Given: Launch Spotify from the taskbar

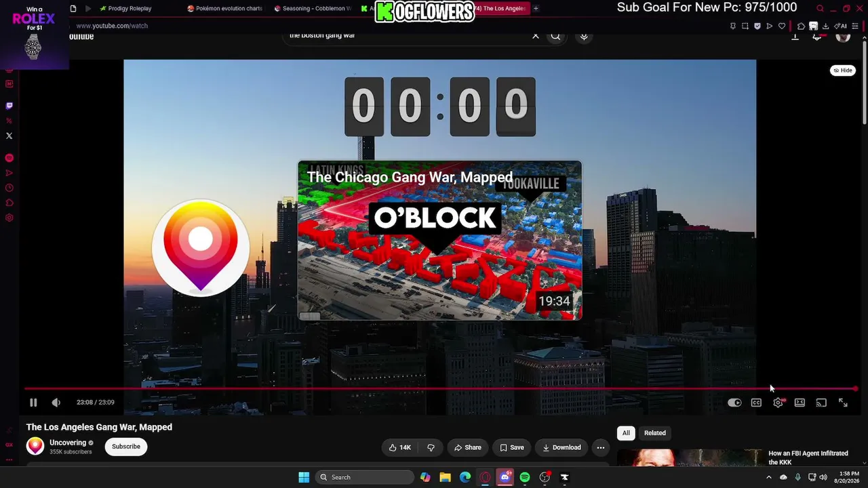Looking at the screenshot, I should tap(525, 477).
